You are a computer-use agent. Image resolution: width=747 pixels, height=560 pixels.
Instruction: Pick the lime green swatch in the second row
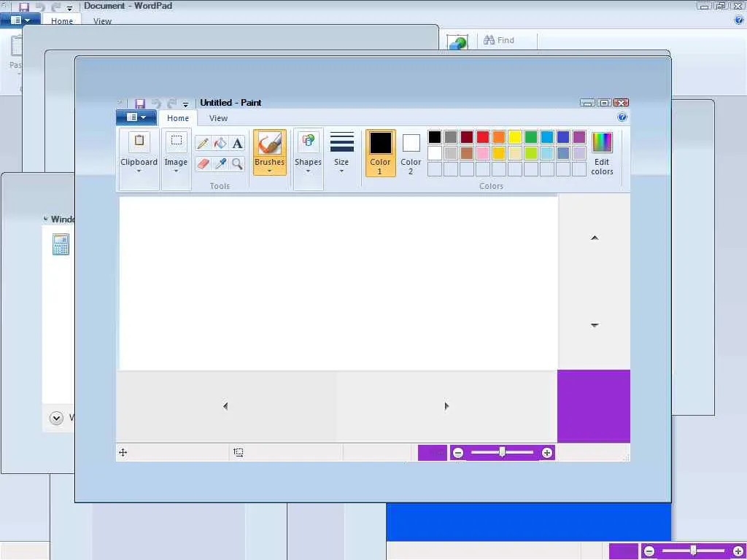point(531,153)
